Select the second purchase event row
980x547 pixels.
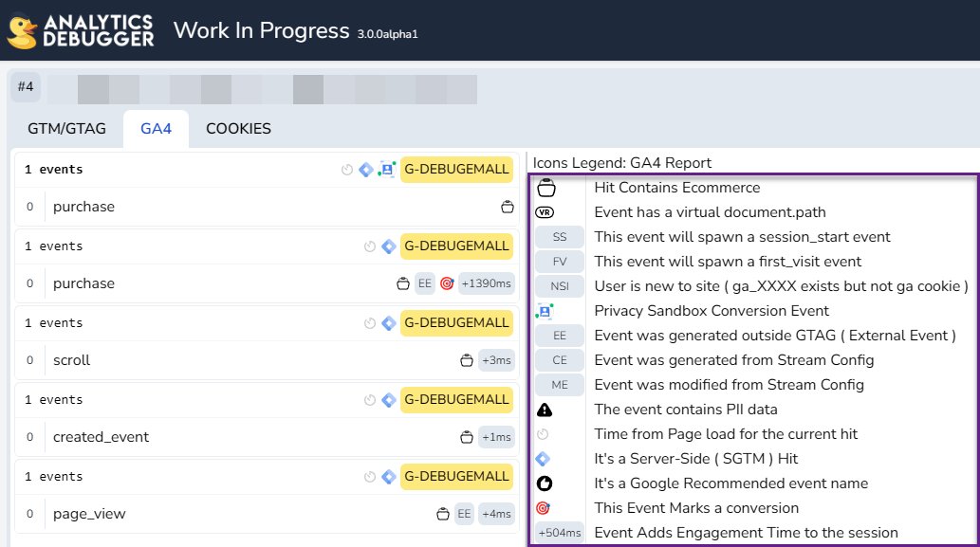(267, 283)
